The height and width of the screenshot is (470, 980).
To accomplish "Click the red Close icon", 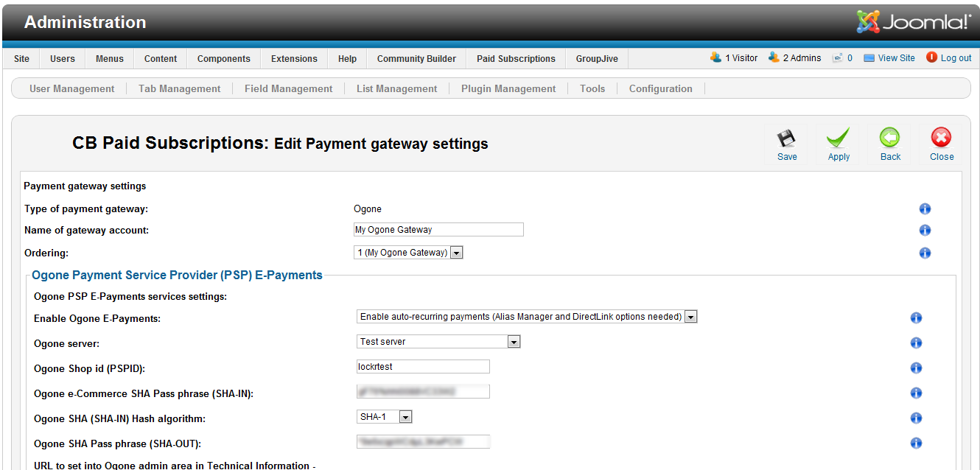I will pos(942,138).
